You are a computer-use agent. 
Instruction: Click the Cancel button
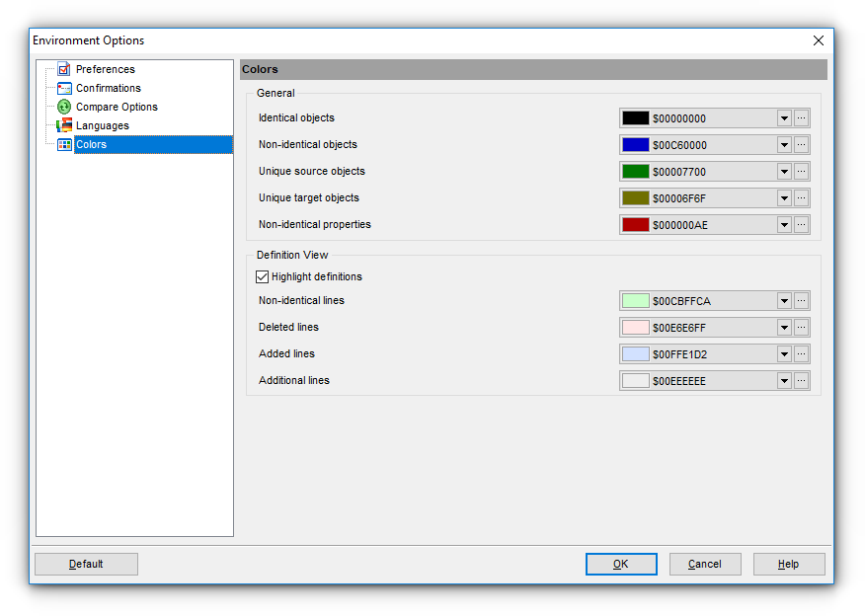click(705, 564)
